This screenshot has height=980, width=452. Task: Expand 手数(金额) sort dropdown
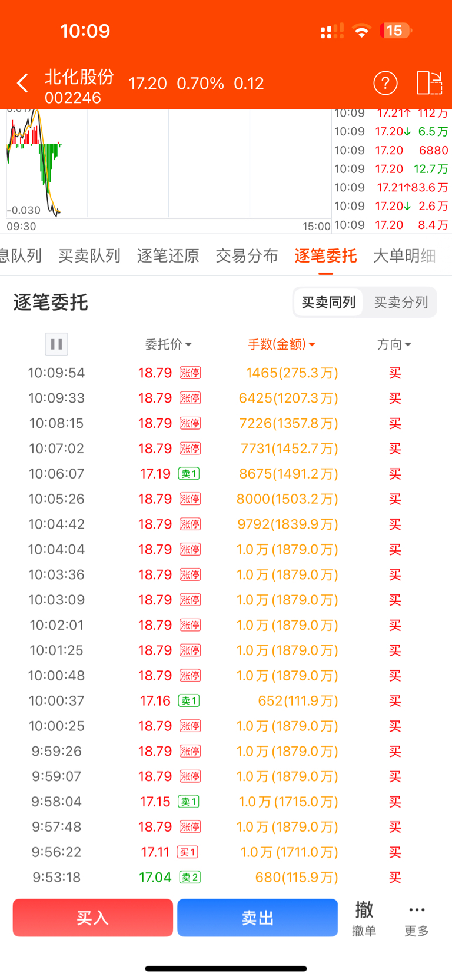(x=281, y=344)
